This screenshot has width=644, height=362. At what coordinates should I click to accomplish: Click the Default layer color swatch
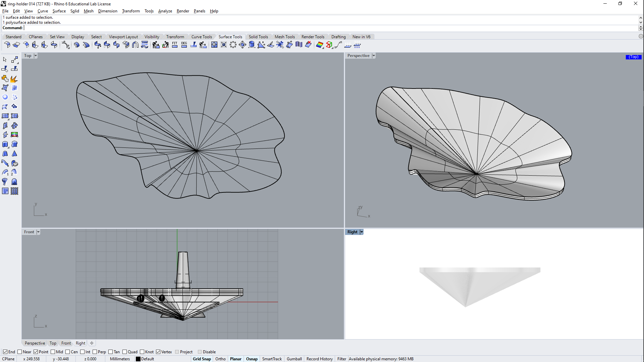[138, 359]
